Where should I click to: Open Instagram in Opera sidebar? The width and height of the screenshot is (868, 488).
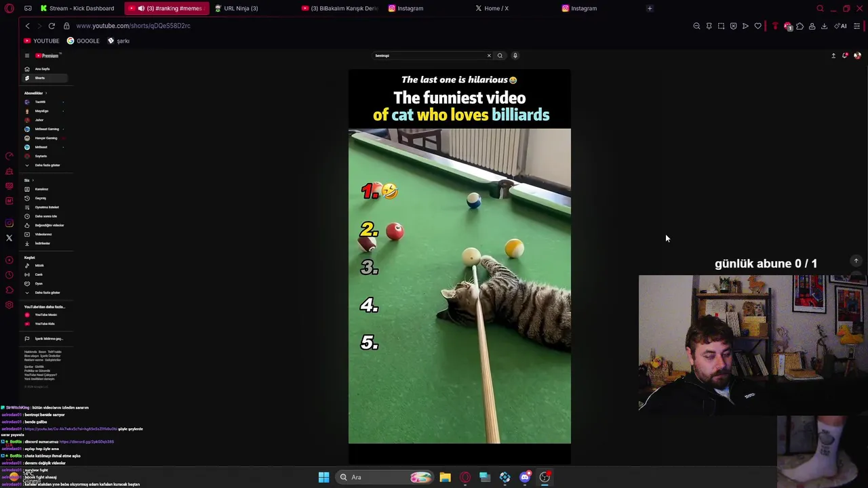pos(9,223)
